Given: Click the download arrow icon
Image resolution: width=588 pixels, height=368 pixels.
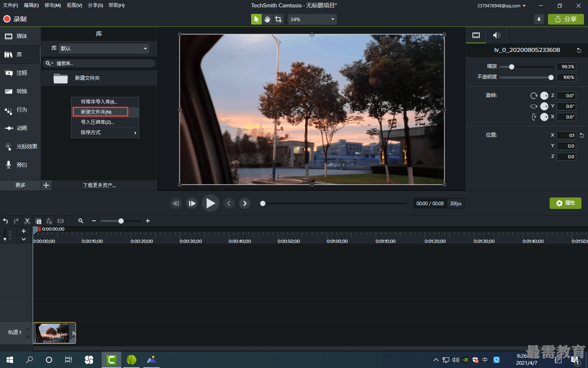Looking at the screenshot, I should 539,19.
